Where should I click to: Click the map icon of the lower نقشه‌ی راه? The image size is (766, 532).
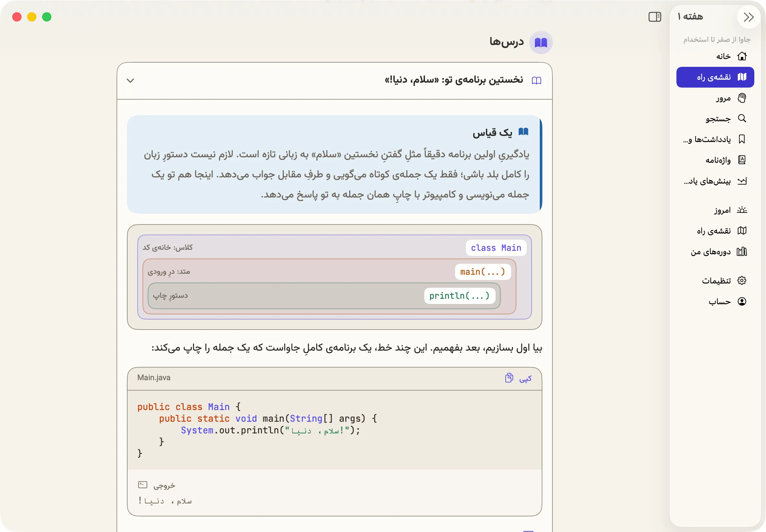(742, 231)
